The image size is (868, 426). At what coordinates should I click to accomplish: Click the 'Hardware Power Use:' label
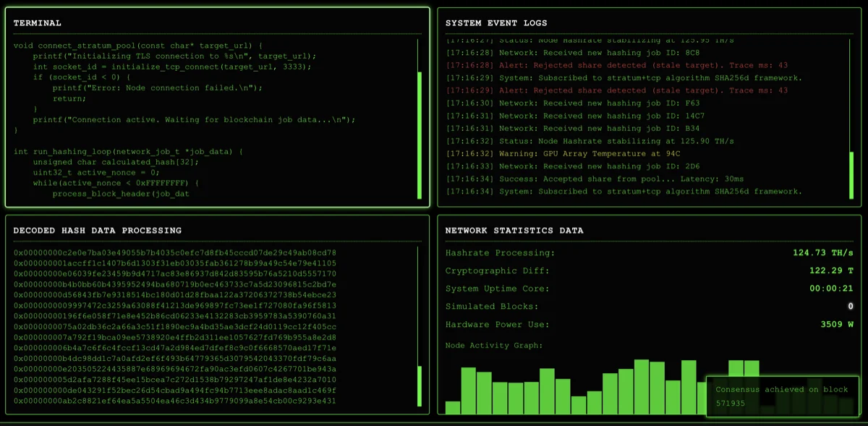pos(498,325)
